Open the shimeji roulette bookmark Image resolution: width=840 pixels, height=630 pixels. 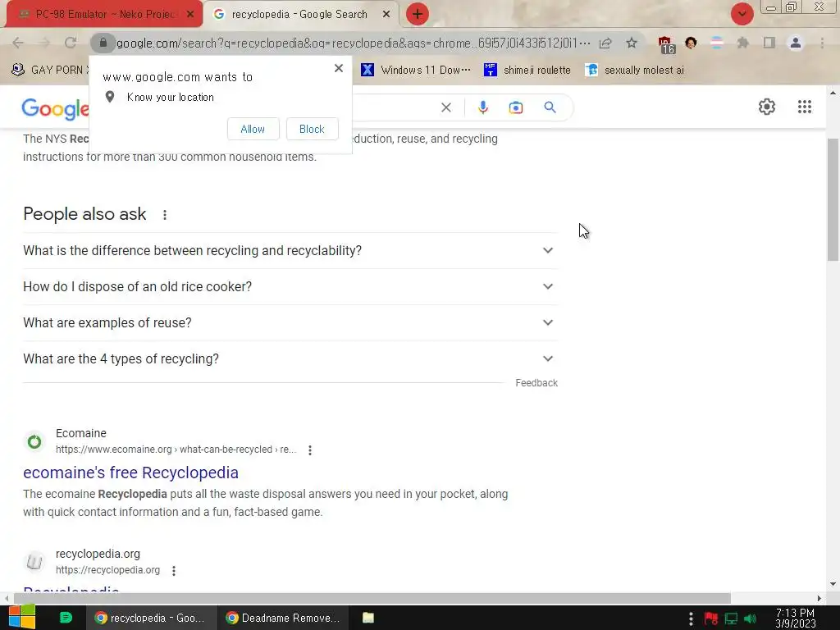[527, 70]
